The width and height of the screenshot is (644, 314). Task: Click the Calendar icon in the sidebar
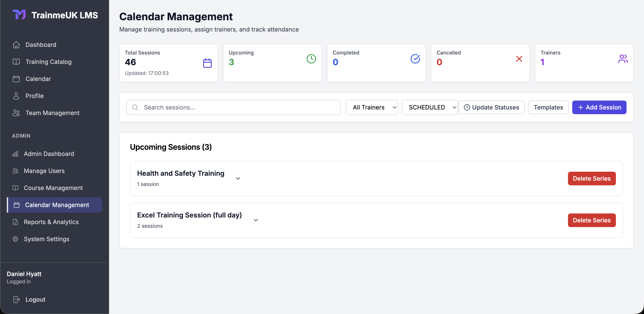tap(16, 79)
